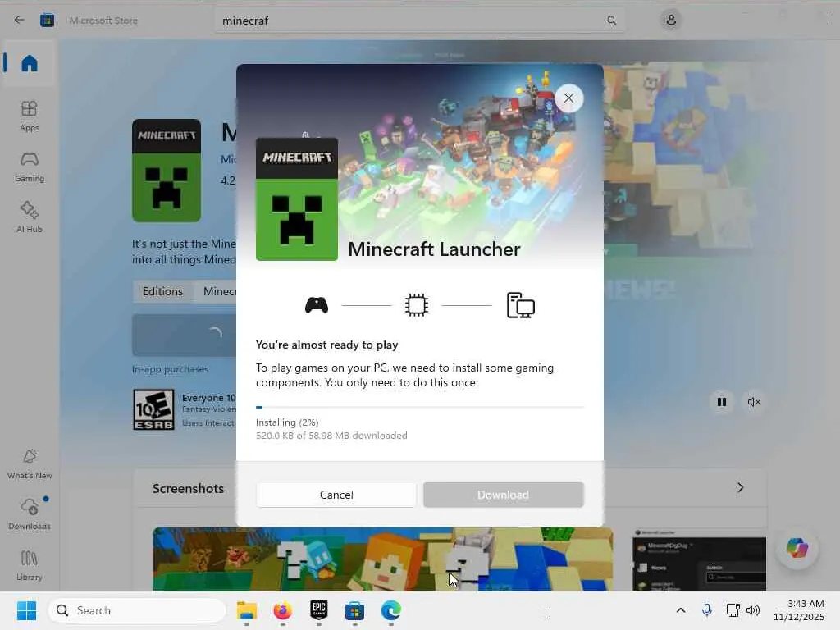
Task: Click the Minecraft app icon on store page
Action: coord(167,171)
